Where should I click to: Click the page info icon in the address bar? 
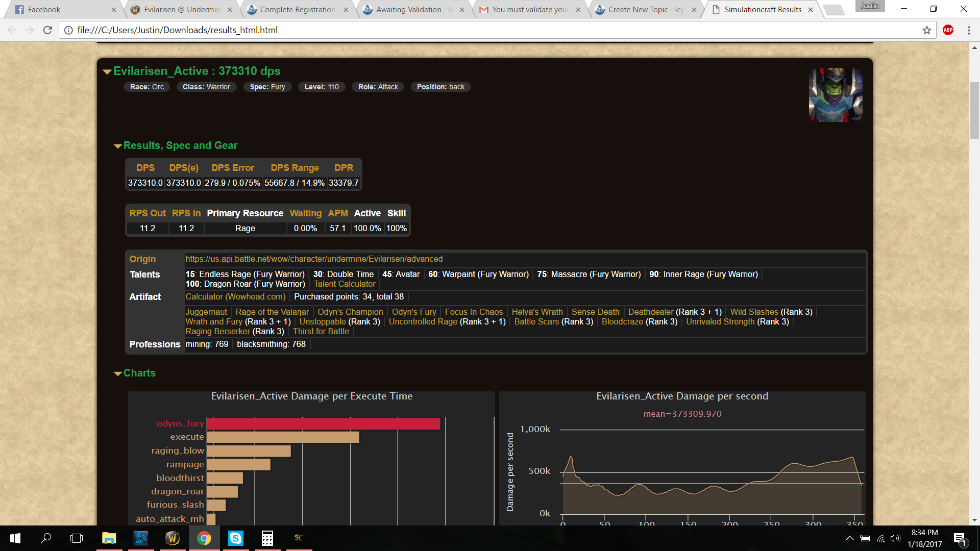(68, 30)
